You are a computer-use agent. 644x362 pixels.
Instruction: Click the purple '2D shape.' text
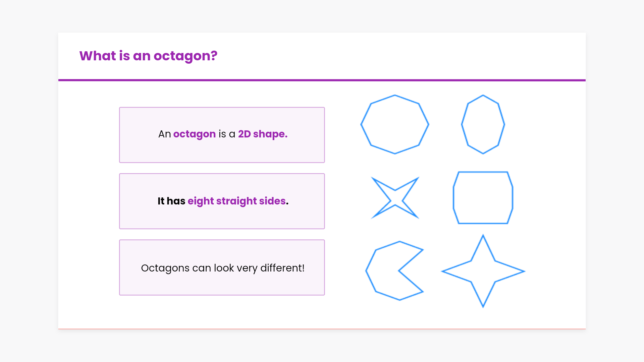pyautogui.click(x=263, y=134)
